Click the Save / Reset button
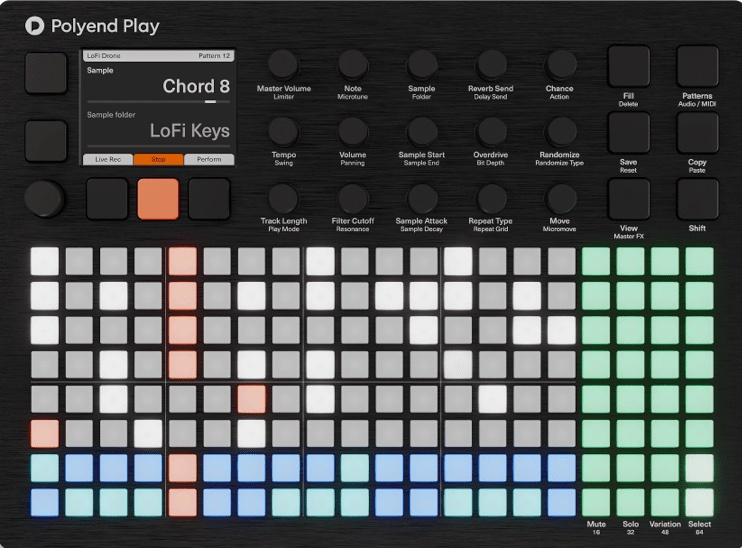Image resolution: width=742 pixels, height=548 pixels. pyautogui.click(x=628, y=133)
